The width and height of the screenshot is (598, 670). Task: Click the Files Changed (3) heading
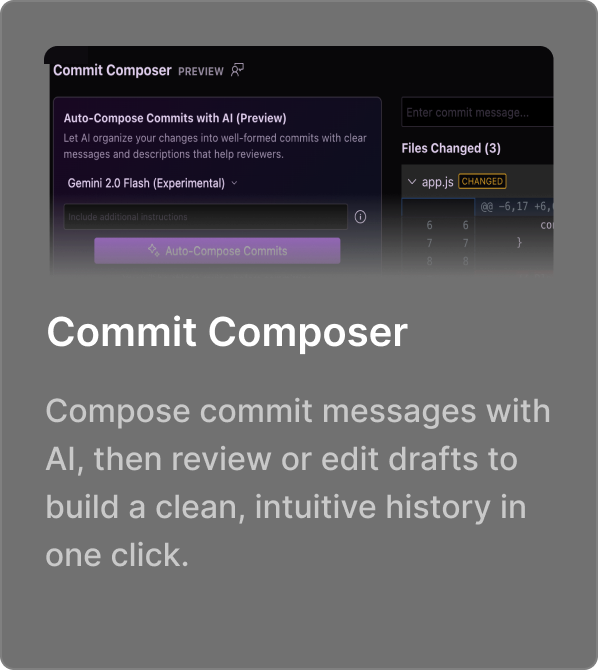click(x=451, y=148)
